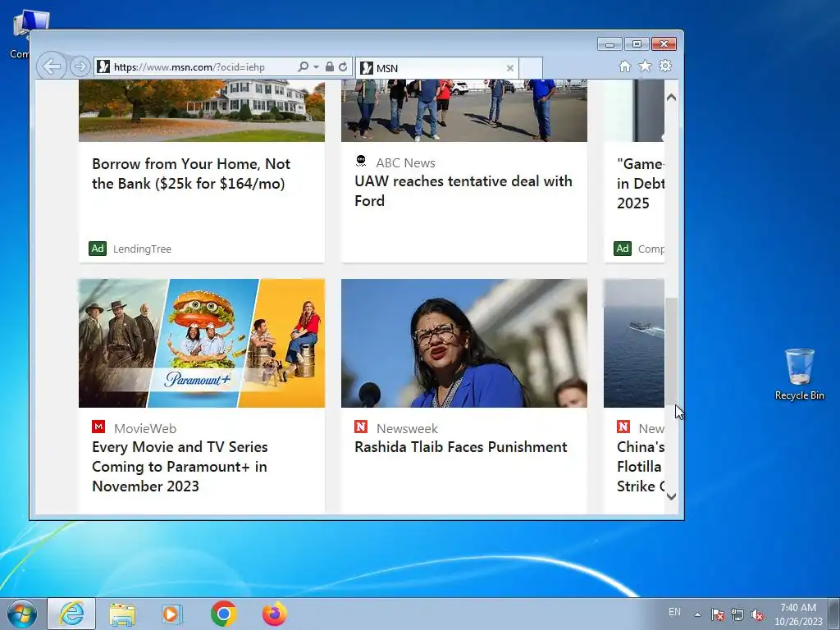Click the page scrollbar down arrow
The height and width of the screenshot is (630, 840).
pos(671,496)
